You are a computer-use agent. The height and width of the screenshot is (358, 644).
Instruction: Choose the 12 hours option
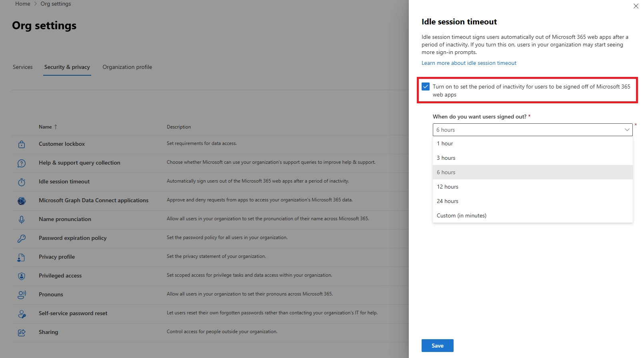532,187
